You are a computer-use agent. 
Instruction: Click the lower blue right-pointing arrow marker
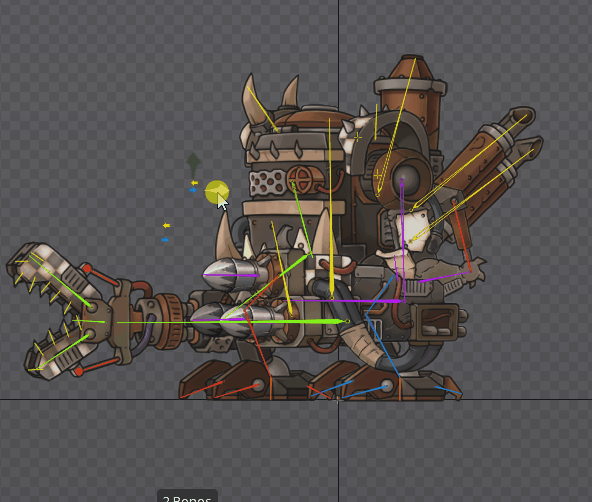[x=165, y=240]
